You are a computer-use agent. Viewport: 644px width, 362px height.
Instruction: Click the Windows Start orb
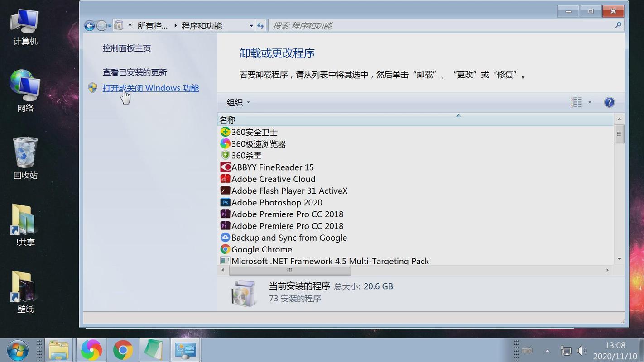point(16,349)
